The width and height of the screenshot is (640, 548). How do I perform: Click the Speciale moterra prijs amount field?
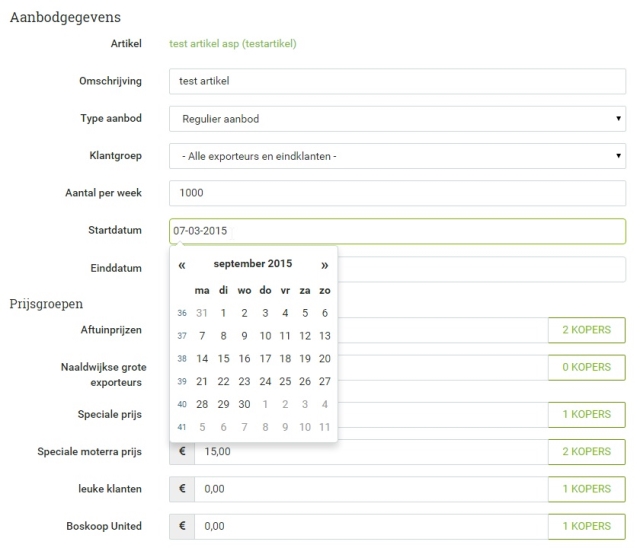point(370,452)
